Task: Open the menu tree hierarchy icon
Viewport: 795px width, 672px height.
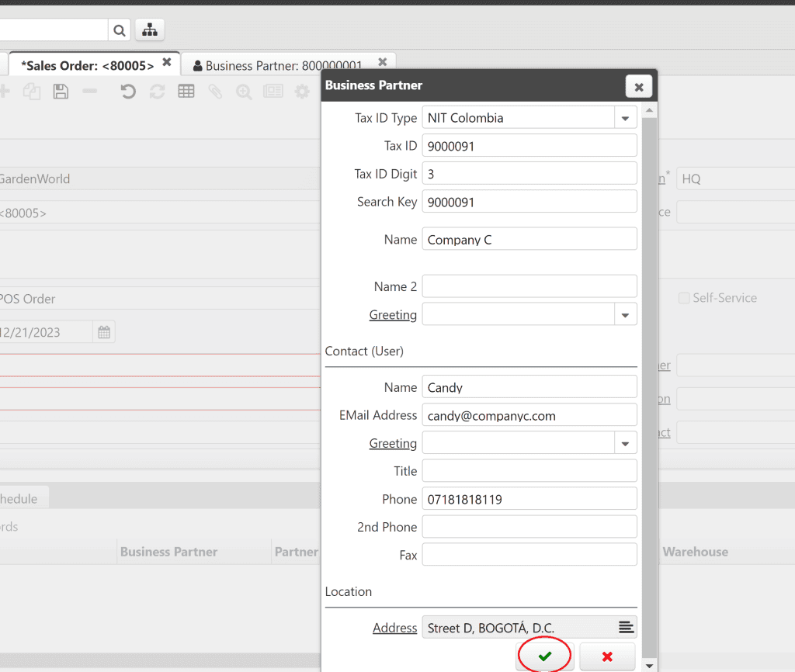Action: pyautogui.click(x=150, y=30)
